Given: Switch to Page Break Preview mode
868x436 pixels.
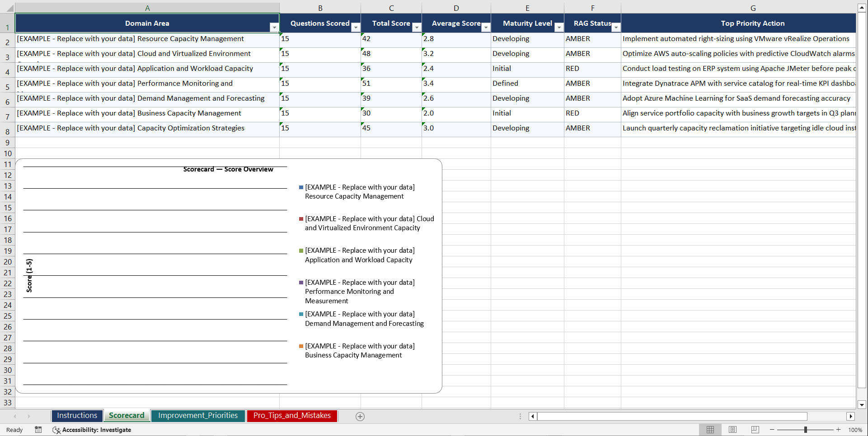Looking at the screenshot, I should (755, 430).
